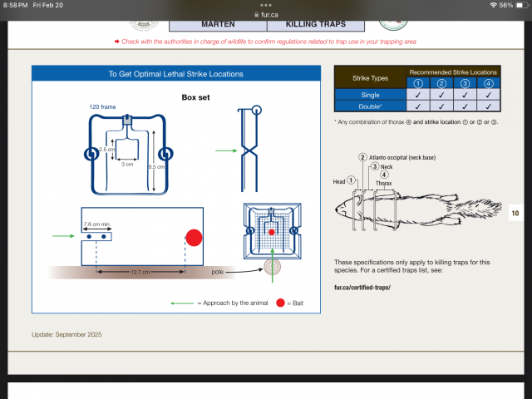The height and width of the screenshot is (399, 532).
Task: Click the circled 2 Atlanto occipital marker
Action: click(362, 157)
